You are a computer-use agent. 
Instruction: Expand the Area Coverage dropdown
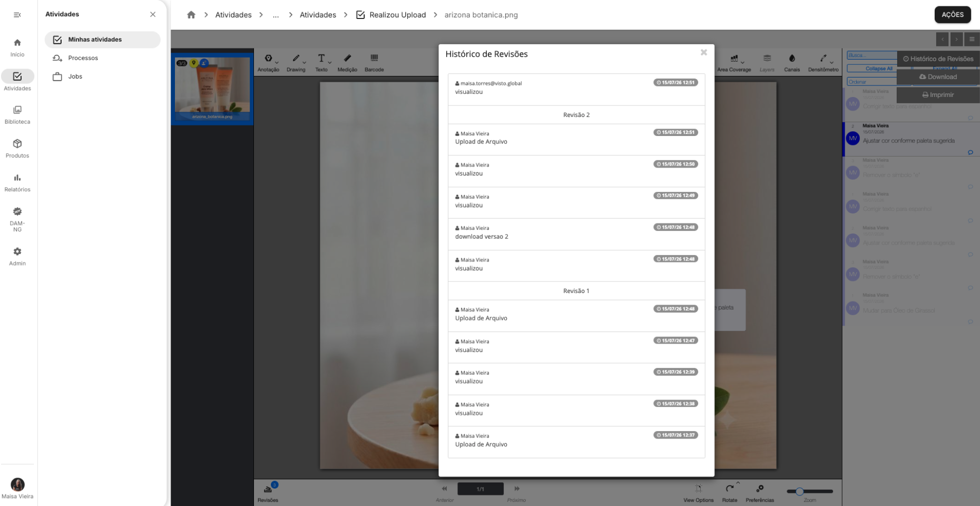[x=742, y=63]
